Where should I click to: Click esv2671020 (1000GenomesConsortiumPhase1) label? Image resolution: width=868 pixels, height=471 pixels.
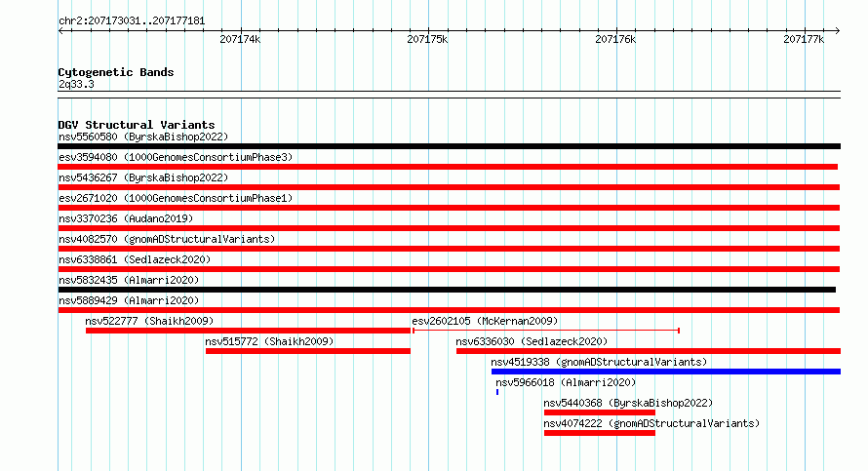click(176, 198)
